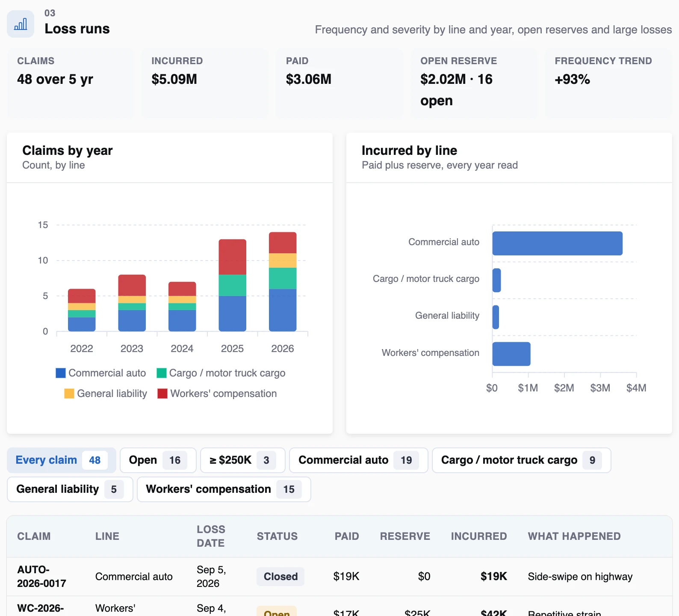
Task: Sort table by LOSS DATE column
Action: point(211,536)
